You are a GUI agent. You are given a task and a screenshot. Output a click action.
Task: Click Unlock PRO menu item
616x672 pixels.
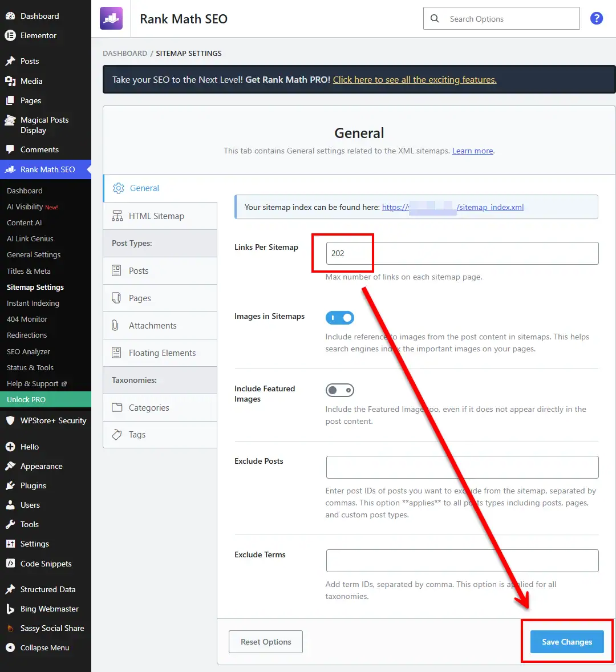tap(46, 399)
